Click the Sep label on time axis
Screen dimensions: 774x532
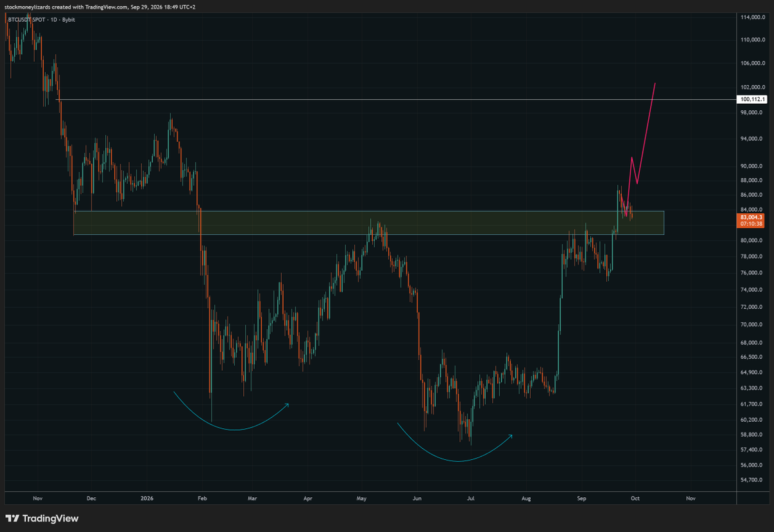[582, 498]
